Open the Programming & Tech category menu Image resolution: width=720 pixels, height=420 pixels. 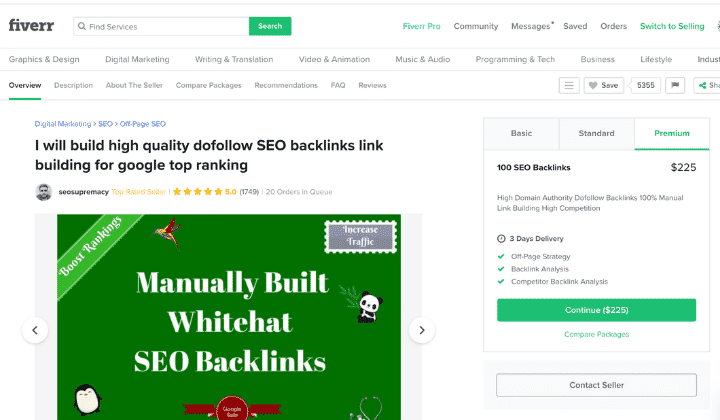[515, 59]
